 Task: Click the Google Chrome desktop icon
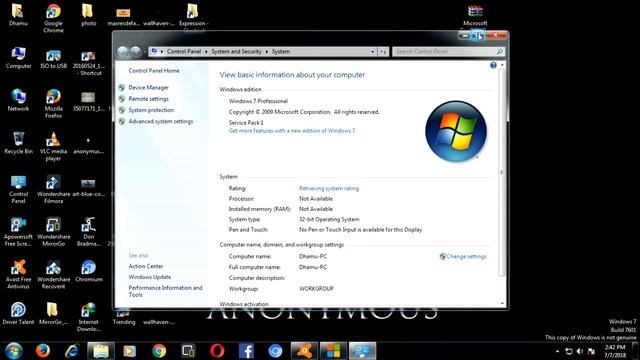pos(53,18)
